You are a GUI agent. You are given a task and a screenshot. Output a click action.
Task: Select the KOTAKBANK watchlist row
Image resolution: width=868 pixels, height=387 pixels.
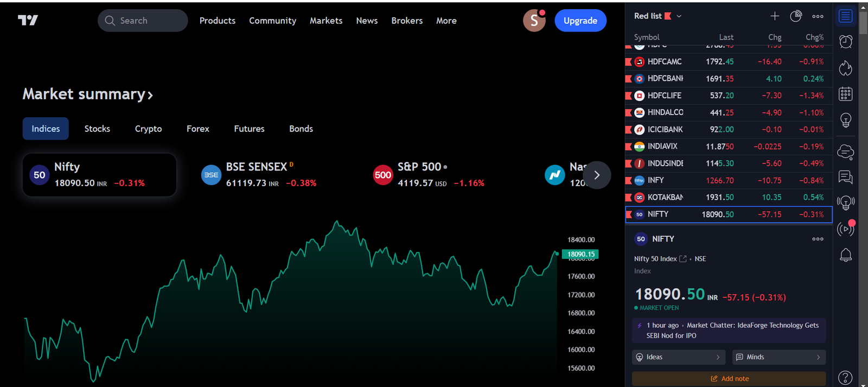point(729,197)
